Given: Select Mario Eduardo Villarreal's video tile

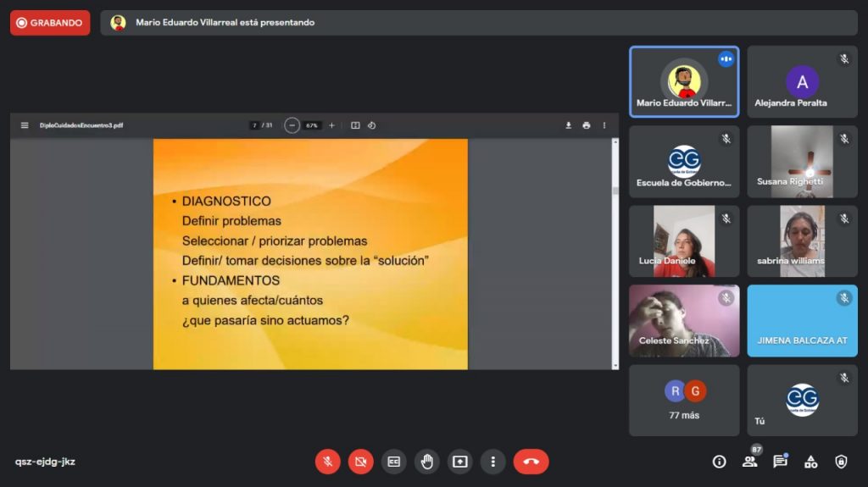Looking at the screenshot, I should coord(684,81).
